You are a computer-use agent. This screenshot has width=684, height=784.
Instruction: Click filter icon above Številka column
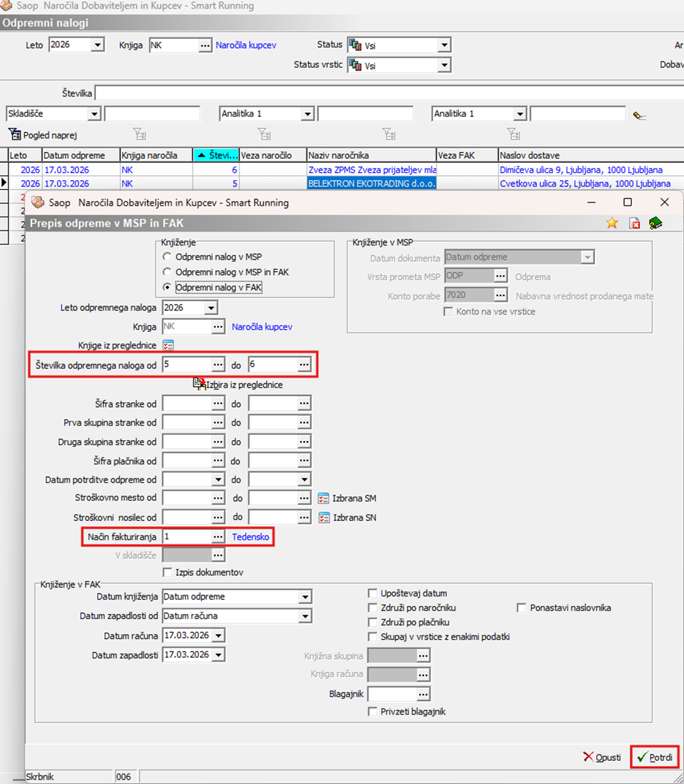coord(264,134)
